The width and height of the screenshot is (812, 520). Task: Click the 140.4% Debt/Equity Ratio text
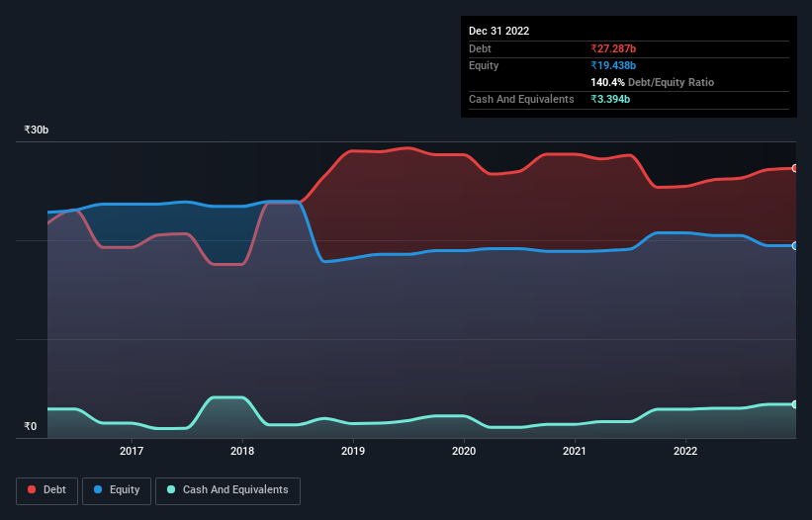click(x=653, y=82)
